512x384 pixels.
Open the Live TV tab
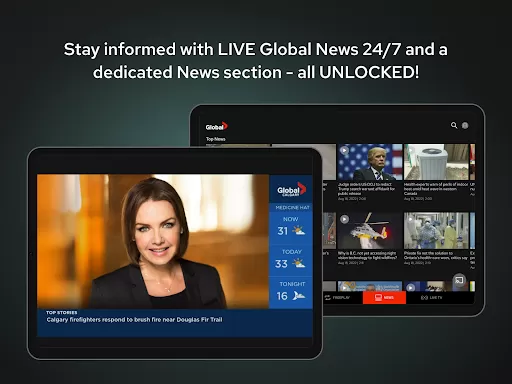431,298
